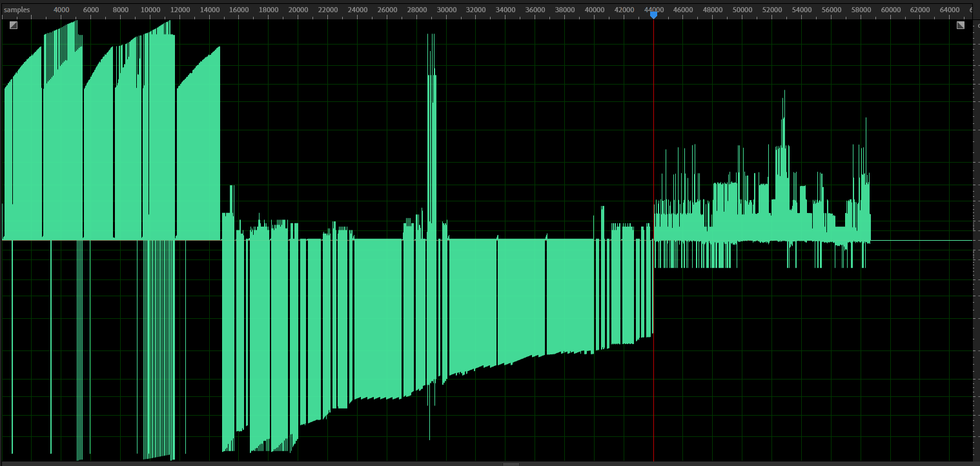
Task: Click the 38000 position on the ruler
Action: coord(565,10)
